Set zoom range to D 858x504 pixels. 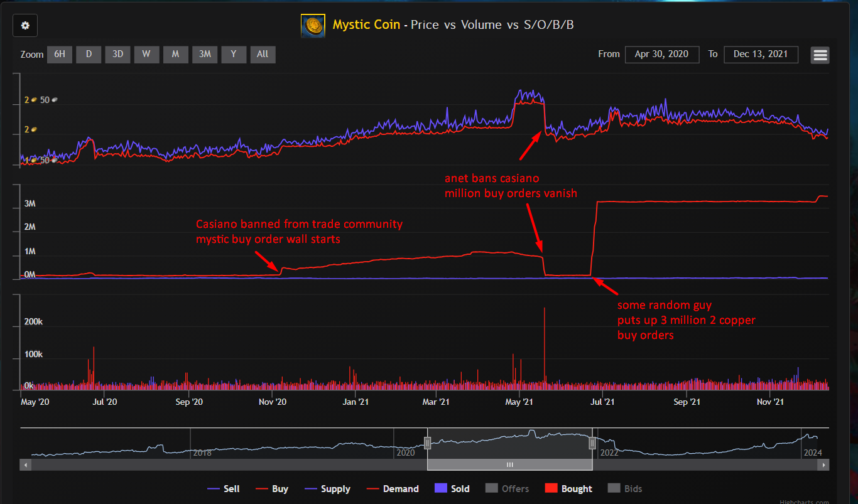(89, 55)
